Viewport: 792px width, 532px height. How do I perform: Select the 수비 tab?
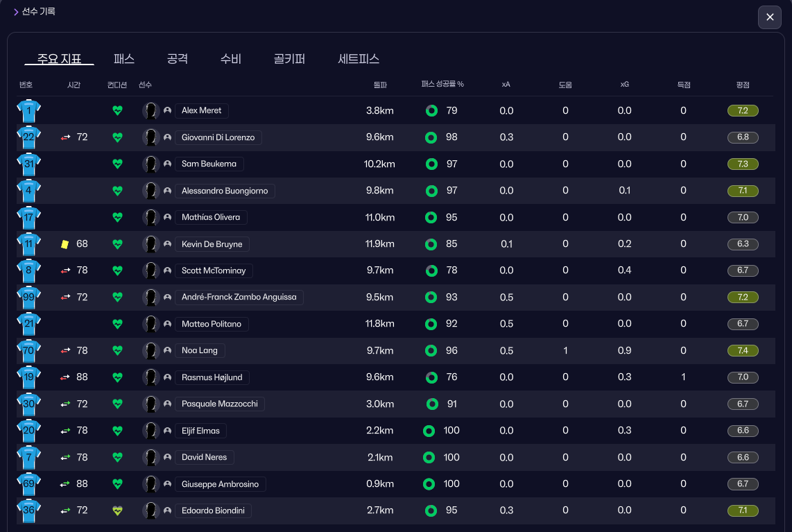pyautogui.click(x=231, y=59)
